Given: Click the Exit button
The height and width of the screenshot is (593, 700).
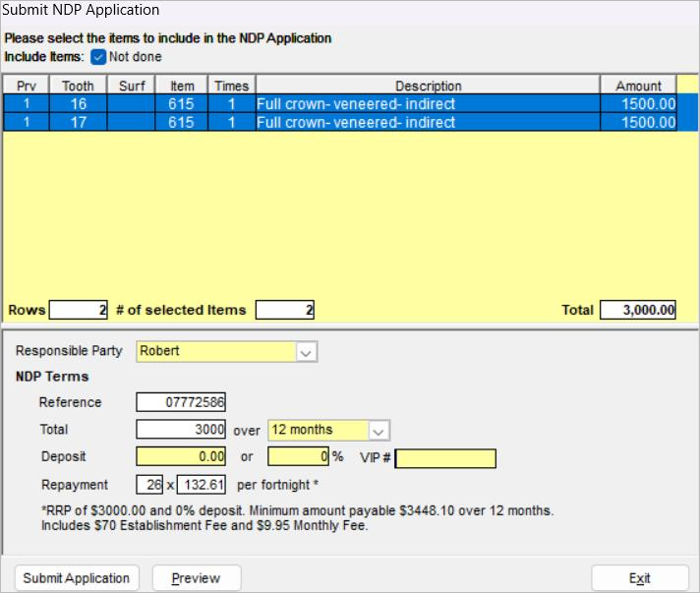Looking at the screenshot, I should [639, 578].
